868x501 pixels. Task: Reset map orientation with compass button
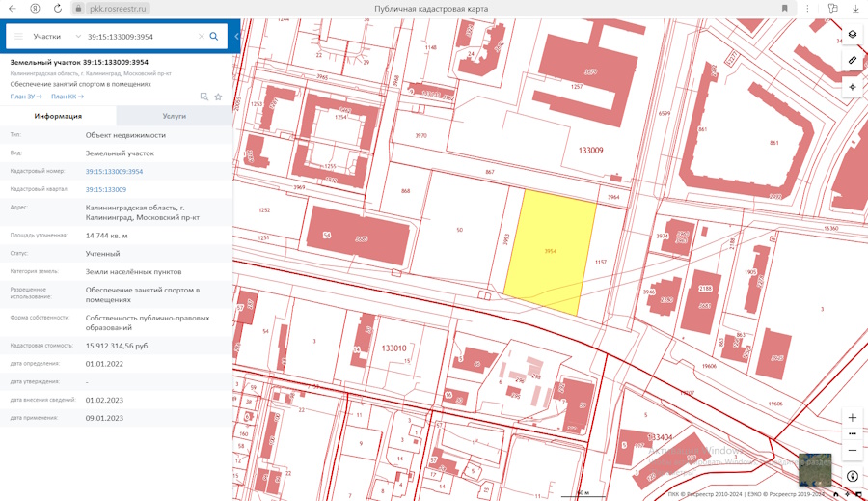(853, 476)
